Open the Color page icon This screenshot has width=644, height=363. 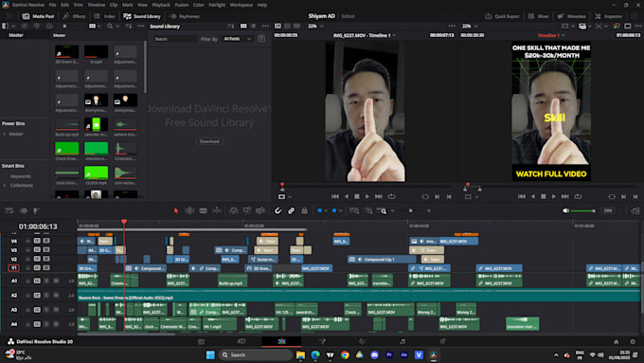[x=362, y=341]
